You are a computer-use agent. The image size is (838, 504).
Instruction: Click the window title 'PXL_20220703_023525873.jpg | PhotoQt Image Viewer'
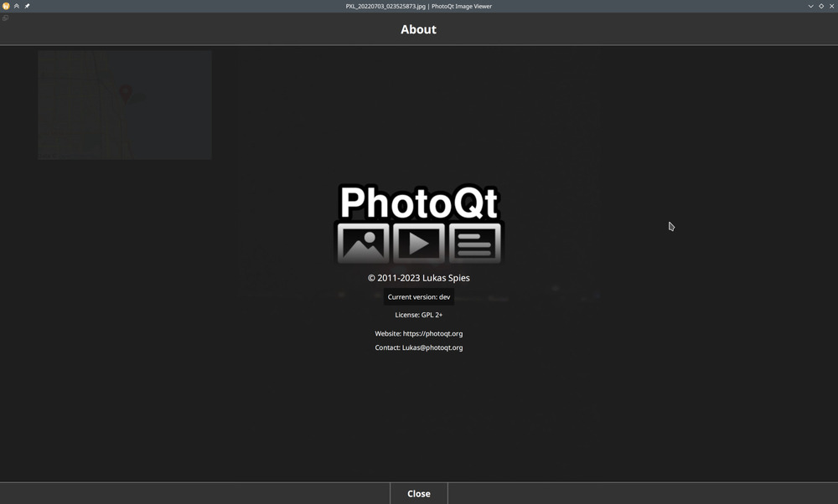tap(418, 7)
